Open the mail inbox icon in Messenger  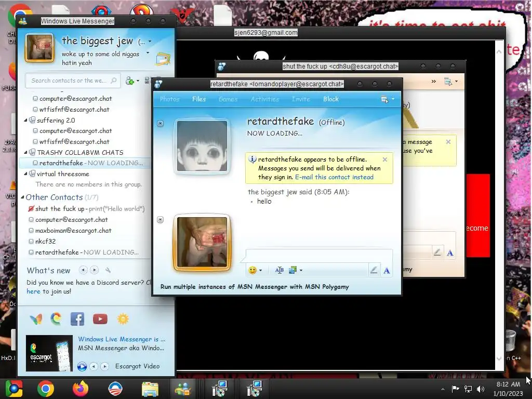point(163,59)
